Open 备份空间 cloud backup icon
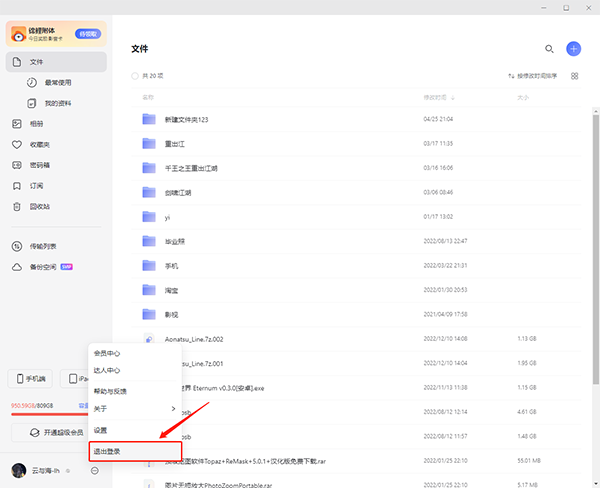This screenshot has height=488, width=600. tap(17, 267)
